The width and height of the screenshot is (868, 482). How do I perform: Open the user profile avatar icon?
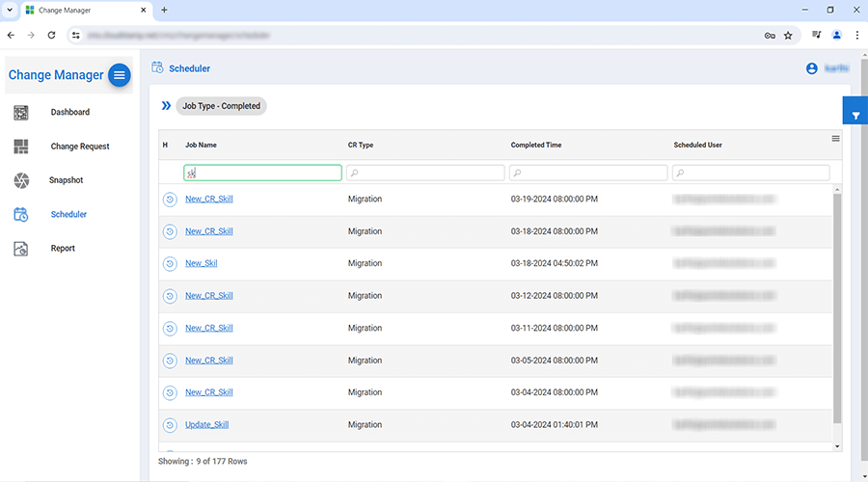811,68
